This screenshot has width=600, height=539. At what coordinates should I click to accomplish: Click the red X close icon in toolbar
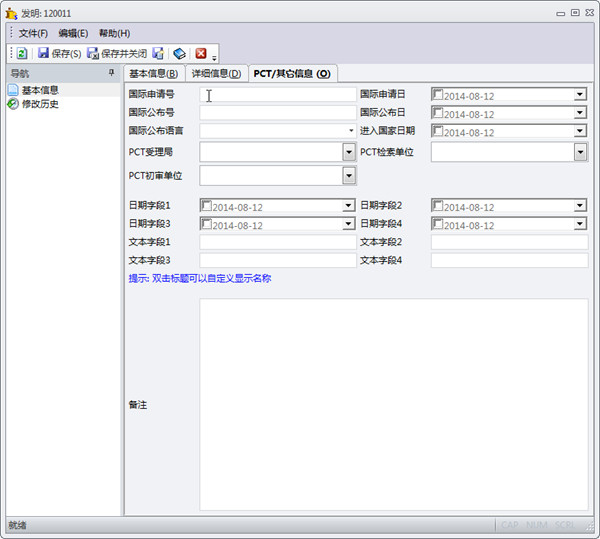(201, 53)
